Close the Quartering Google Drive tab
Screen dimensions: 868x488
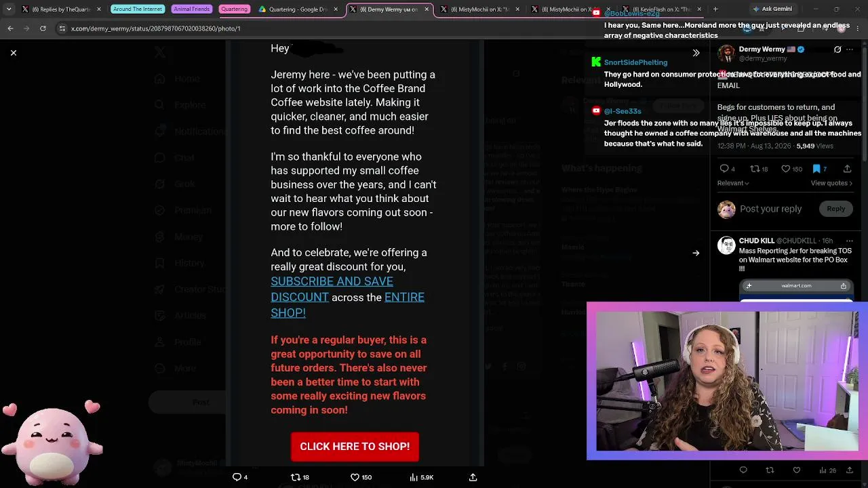point(336,9)
